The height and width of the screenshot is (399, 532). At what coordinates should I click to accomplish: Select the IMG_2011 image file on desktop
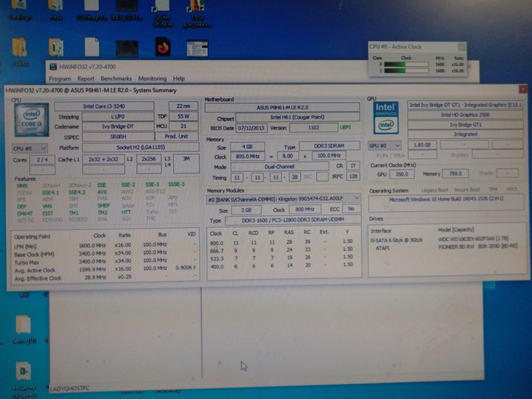pos(127,10)
